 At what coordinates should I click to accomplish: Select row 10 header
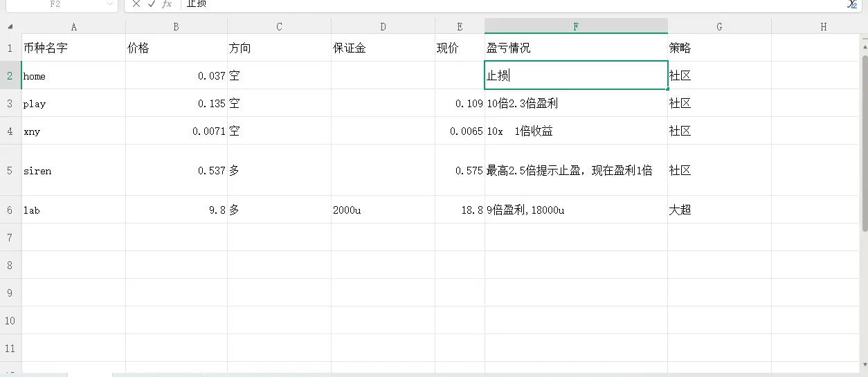point(10,320)
